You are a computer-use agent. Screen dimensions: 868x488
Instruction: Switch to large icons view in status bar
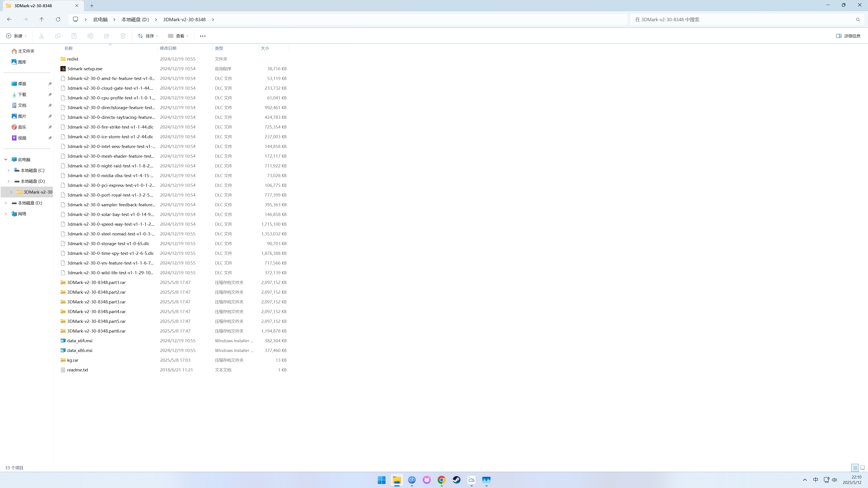(x=863, y=467)
